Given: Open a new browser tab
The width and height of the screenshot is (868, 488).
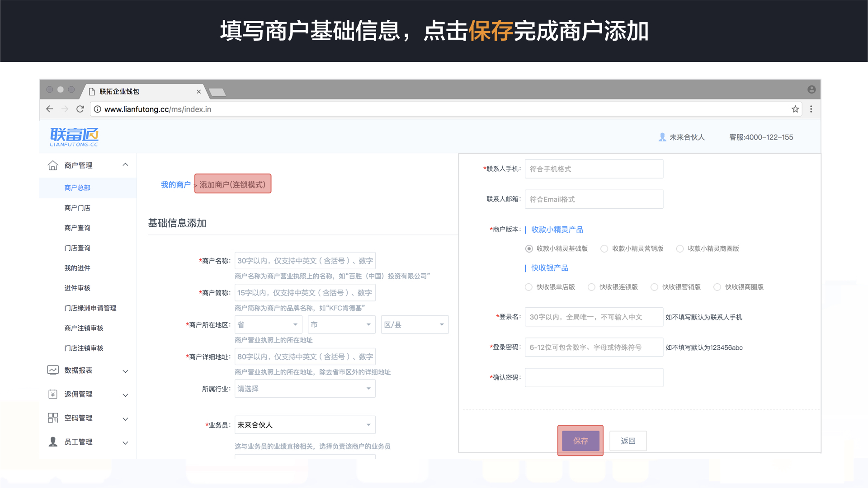Looking at the screenshot, I should pos(217,92).
